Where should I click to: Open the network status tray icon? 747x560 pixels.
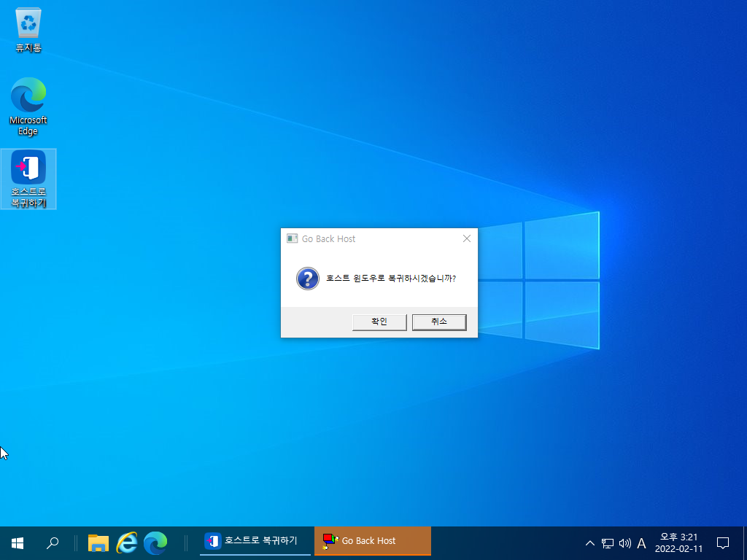(x=608, y=542)
